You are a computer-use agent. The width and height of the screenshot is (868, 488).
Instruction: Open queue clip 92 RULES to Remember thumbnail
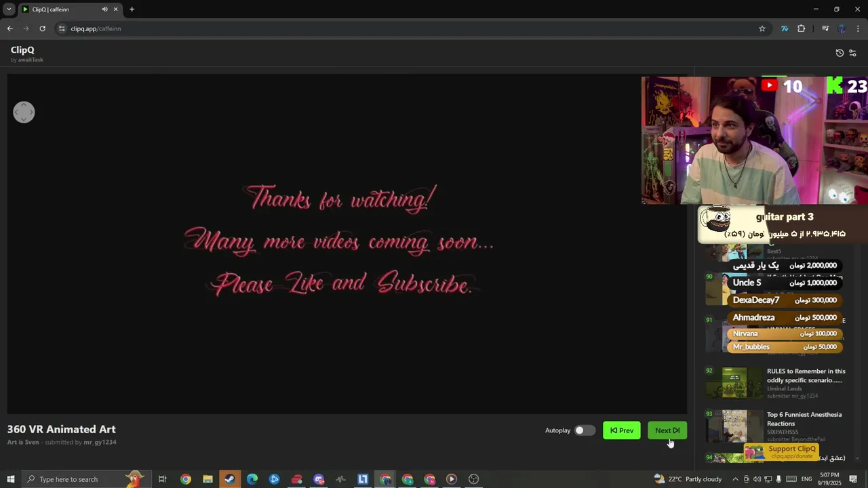[x=734, y=384]
